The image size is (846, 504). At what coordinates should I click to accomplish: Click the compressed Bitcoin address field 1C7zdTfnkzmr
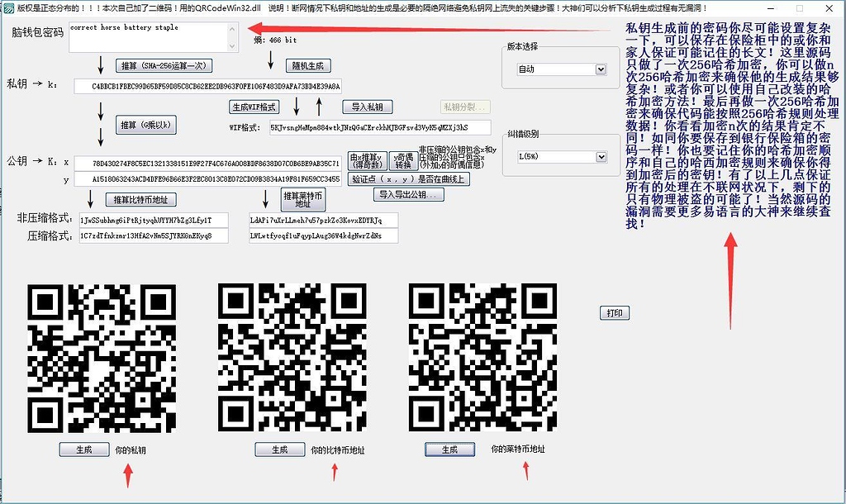(154, 235)
